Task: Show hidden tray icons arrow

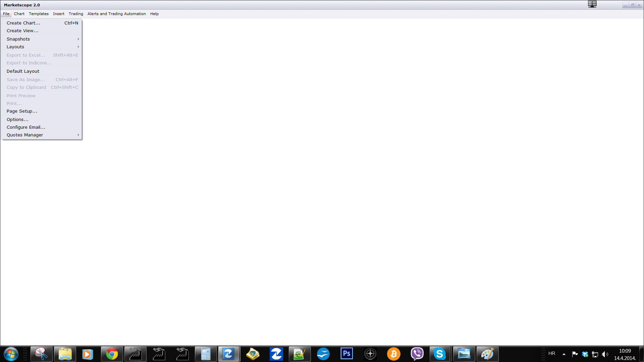Action: [564, 354]
